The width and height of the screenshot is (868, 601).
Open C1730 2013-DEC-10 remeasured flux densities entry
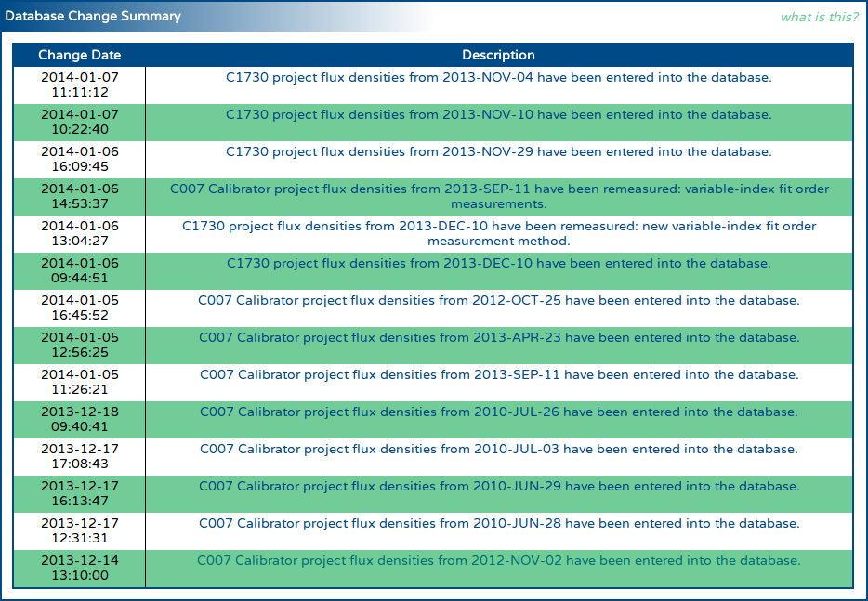(x=498, y=233)
